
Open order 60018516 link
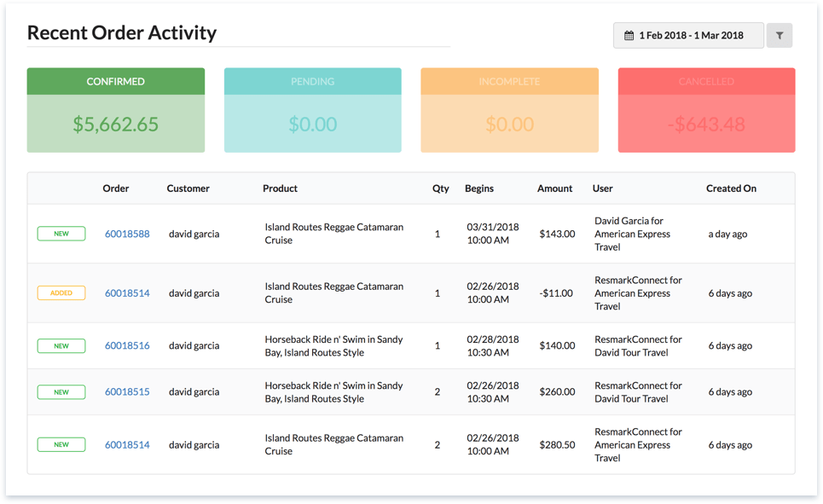tap(127, 346)
